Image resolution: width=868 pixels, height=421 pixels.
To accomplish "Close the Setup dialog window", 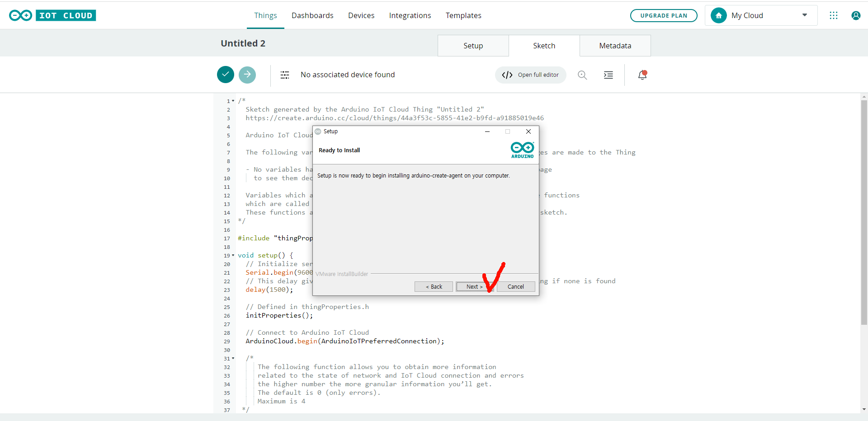I will click(528, 131).
